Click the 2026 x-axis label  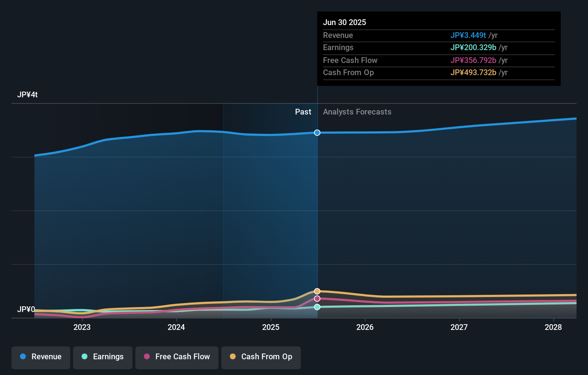[365, 327]
